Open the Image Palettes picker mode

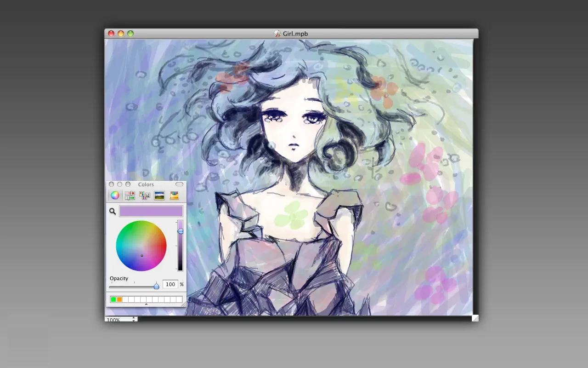[x=159, y=195]
